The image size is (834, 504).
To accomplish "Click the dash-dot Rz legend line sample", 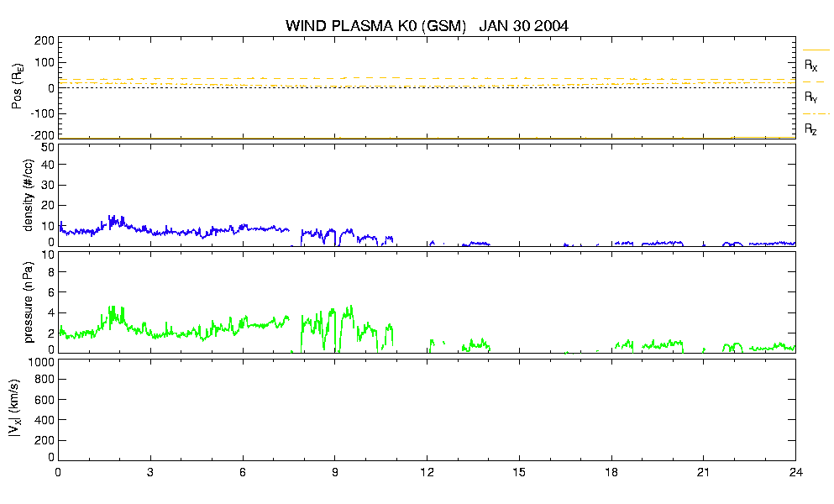I will pos(816,114).
